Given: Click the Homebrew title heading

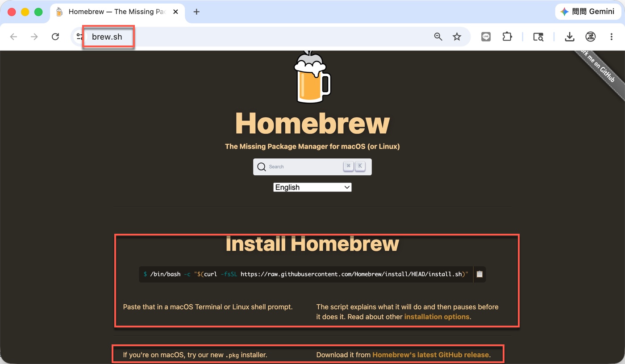Looking at the screenshot, I should 312,123.
